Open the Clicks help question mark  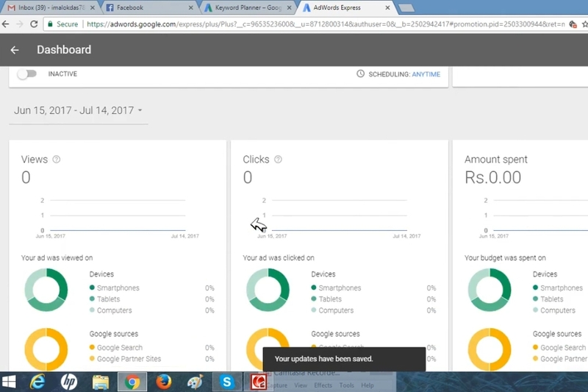[x=278, y=160]
